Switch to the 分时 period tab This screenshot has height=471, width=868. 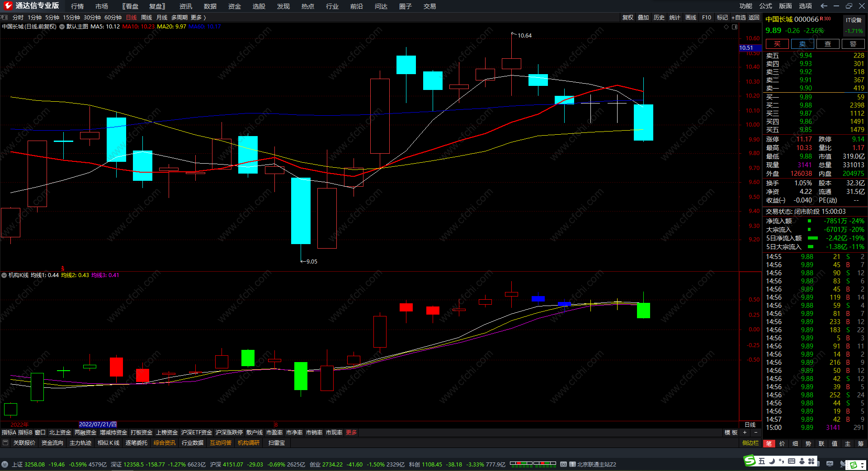18,17
